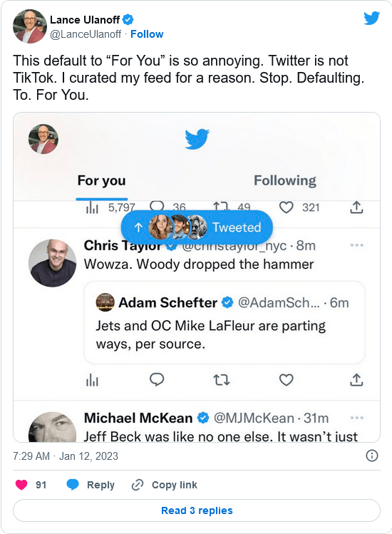Open the tweet info circle icon
This screenshot has height=534, width=392.
click(x=371, y=456)
